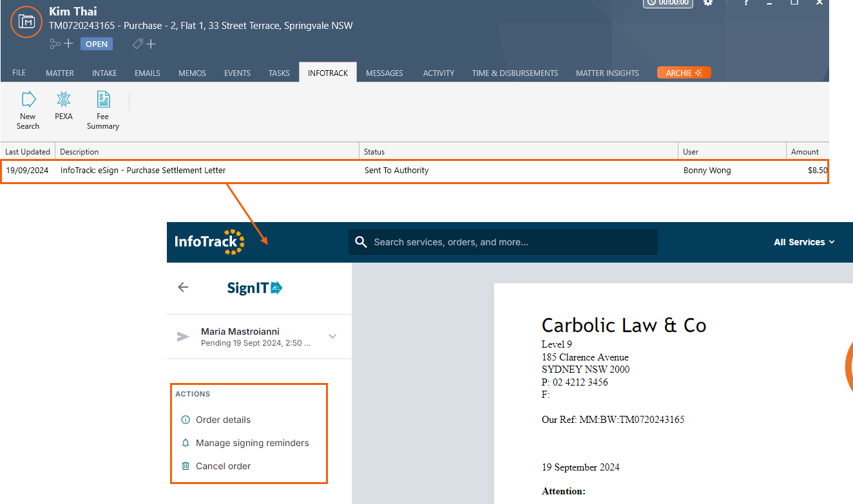The width and height of the screenshot is (853, 504).
Task: Click the Bonny Wong user cell
Action: tap(707, 171)
